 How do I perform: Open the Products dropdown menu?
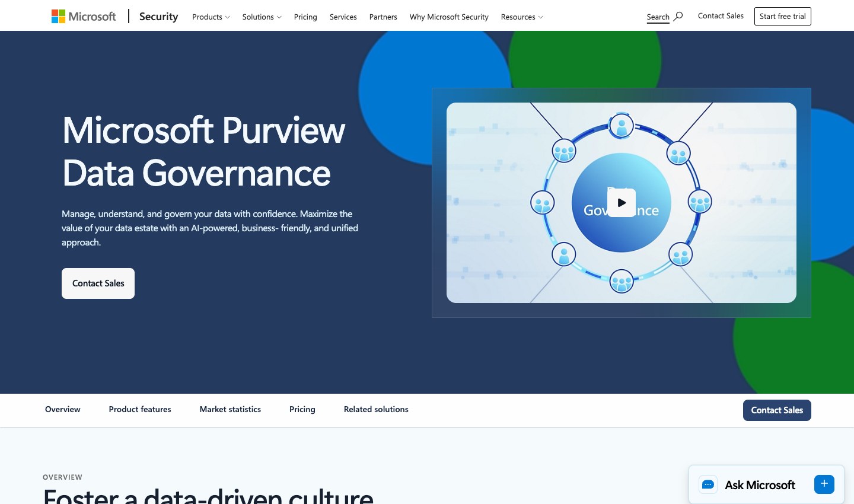click(x=211, y=17)
